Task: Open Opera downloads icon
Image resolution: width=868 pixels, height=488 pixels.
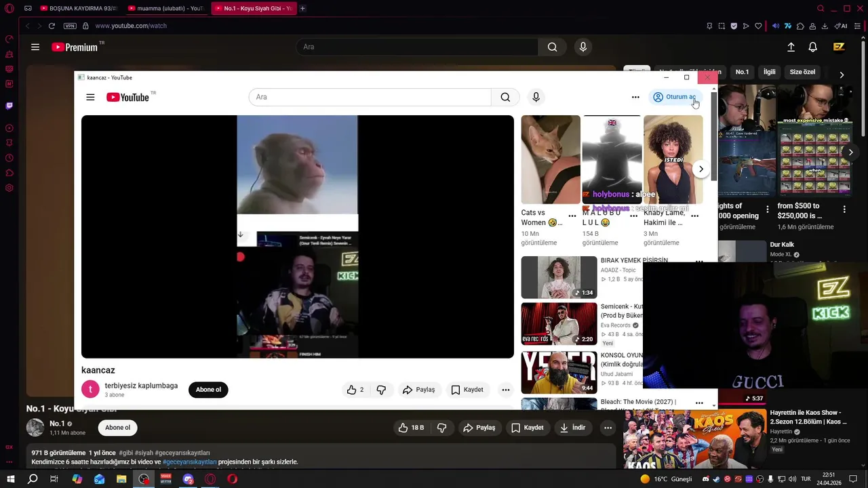Action: pos(825,26)
